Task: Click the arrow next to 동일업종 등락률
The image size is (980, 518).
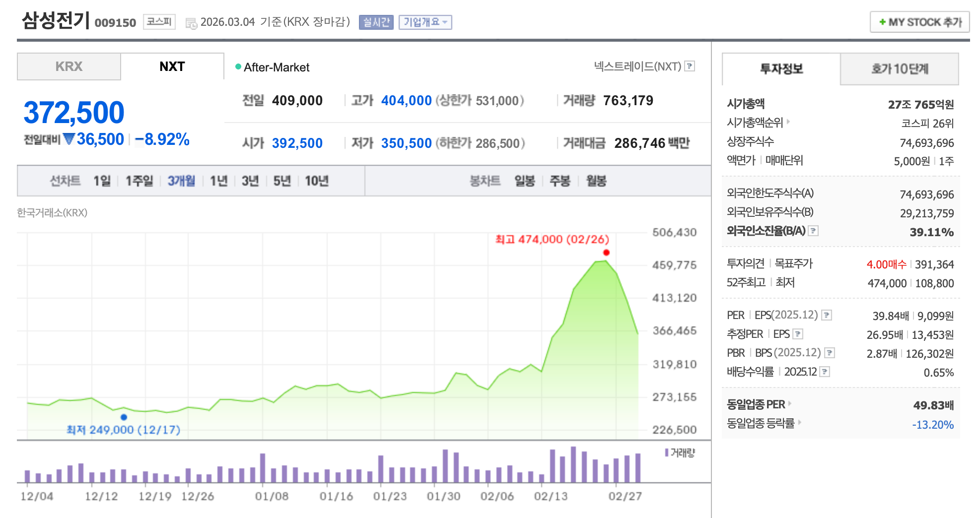Action: 799,422
